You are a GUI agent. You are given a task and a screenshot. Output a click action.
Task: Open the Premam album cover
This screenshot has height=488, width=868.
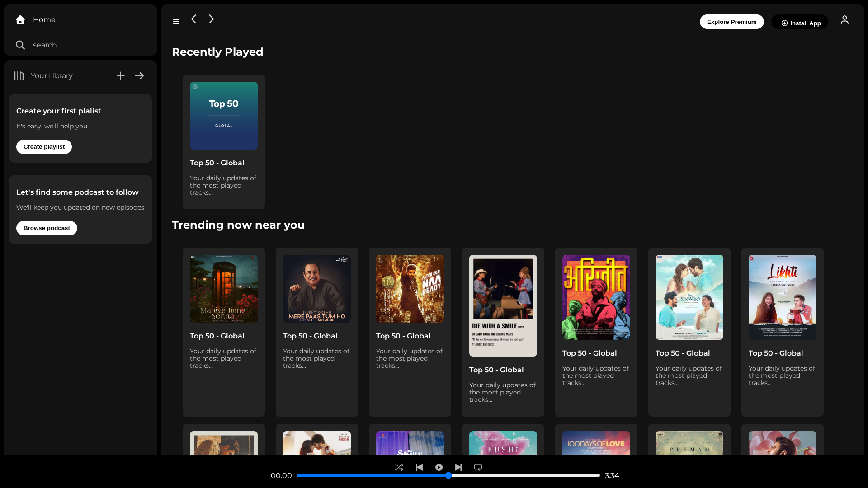tap(689, 443)
